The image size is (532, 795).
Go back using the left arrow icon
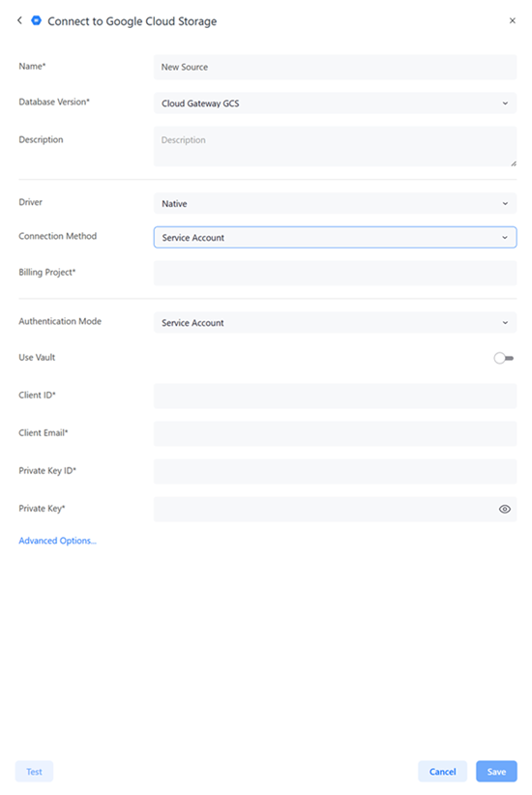(19, 20)
